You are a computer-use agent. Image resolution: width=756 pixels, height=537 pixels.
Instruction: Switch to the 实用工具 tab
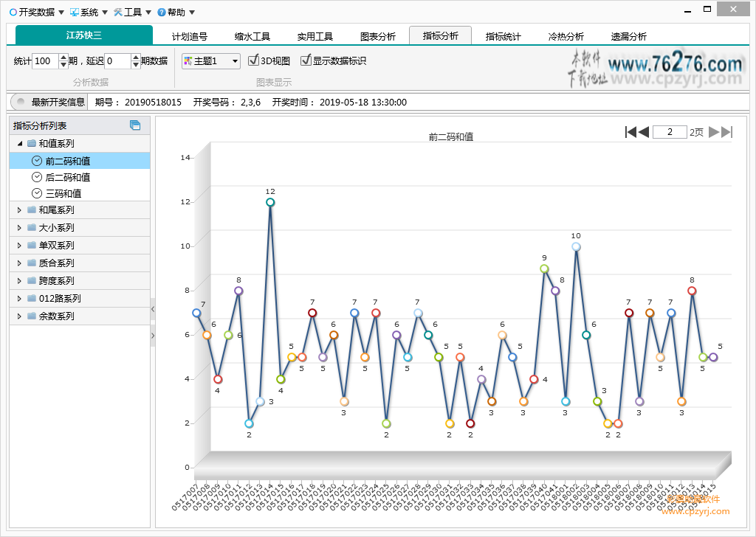click(x=315, y=36)
